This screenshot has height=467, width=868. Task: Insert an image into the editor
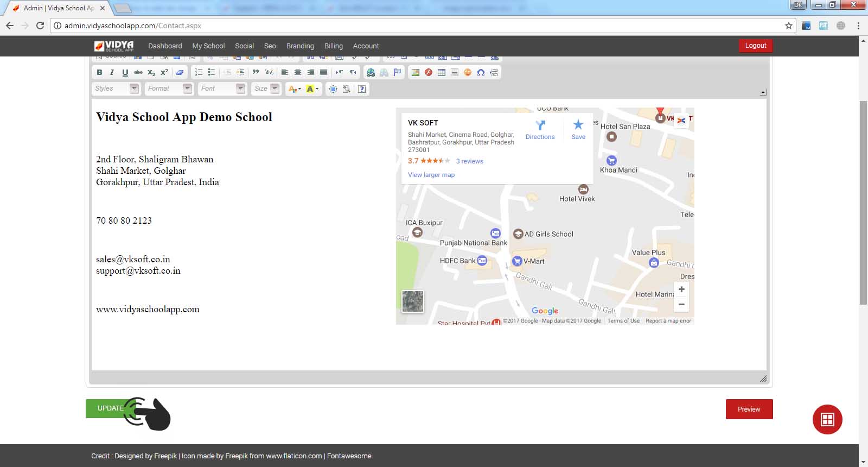pos(416,72)
